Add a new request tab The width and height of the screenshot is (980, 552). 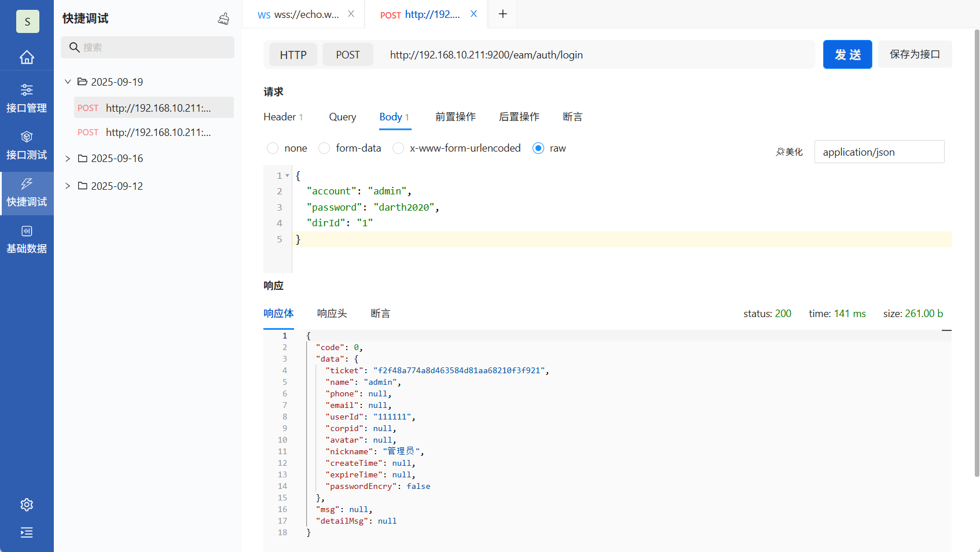point(503,14)
